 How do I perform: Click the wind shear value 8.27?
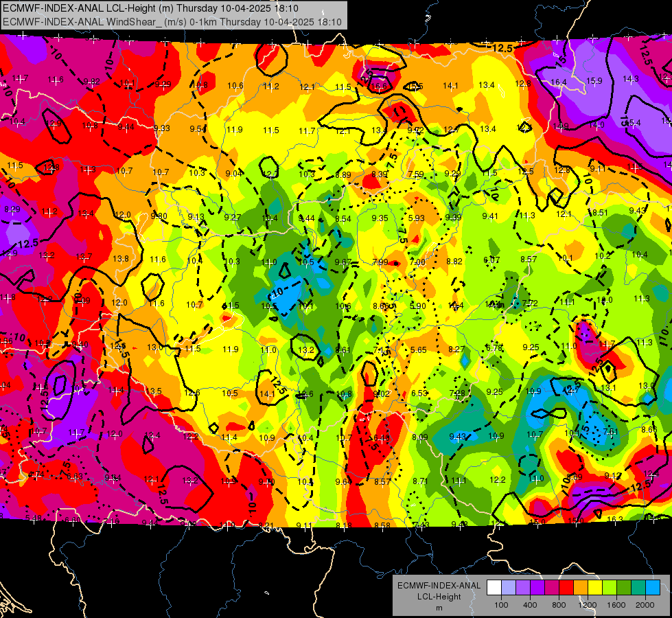pos(456,349)
